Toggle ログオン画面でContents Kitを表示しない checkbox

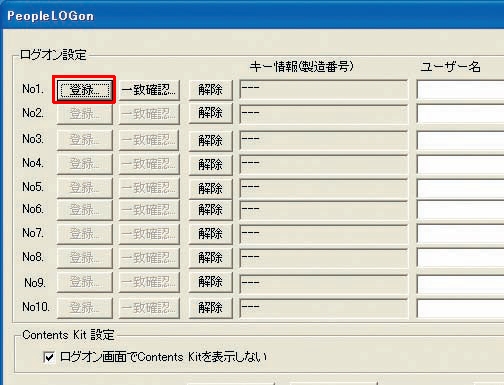pyautogui.click(x=49, y=357)
